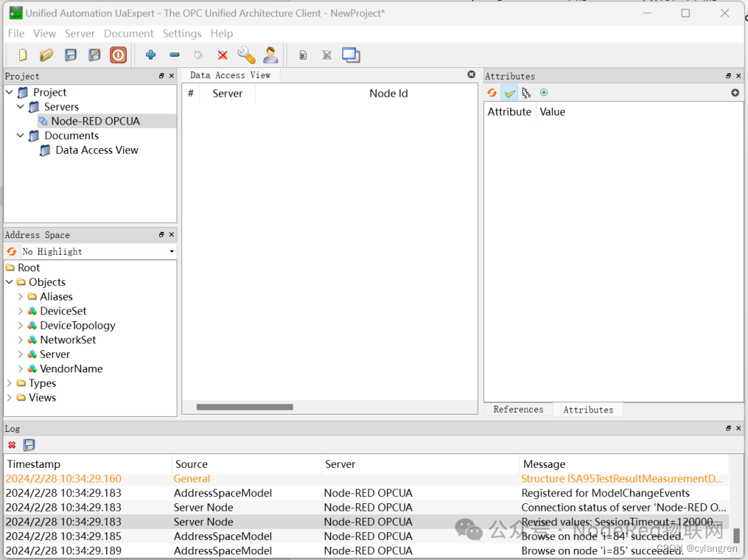Expand the DeviceSet node
The height and width of the screenshot is (560, 748).
pyautogui.click(x=21, y=311)
